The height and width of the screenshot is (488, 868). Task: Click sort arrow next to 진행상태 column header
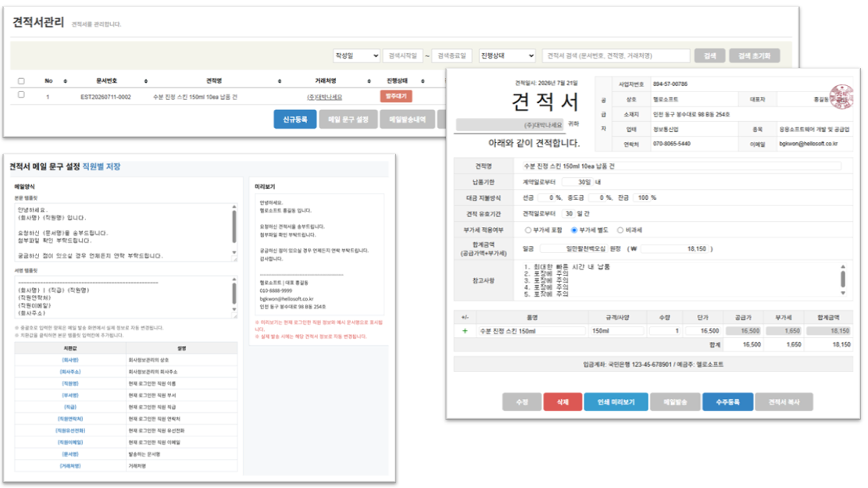(x=423, y=80)
